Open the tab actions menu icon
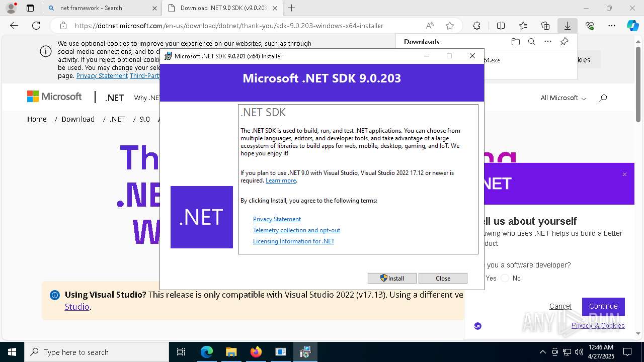The height and width of the screenshot is (362, 644). 30,8
